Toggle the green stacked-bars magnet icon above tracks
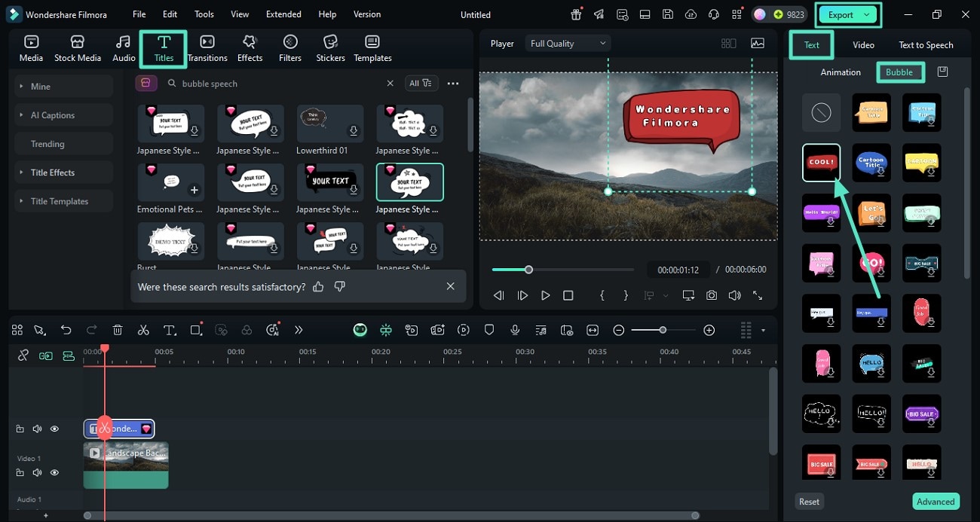The image size is (980, 522). tap(69, 356)
